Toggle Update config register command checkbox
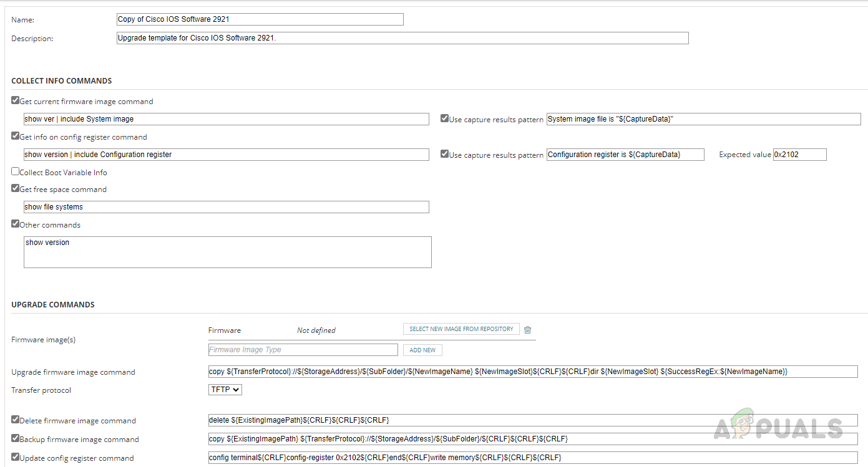This screenshot has height=467, width=868. click(16, 456)
